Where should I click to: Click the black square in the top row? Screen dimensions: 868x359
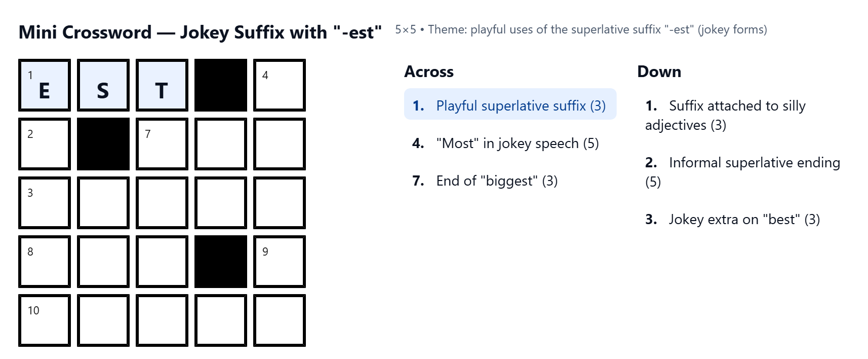tap(221, 85)
